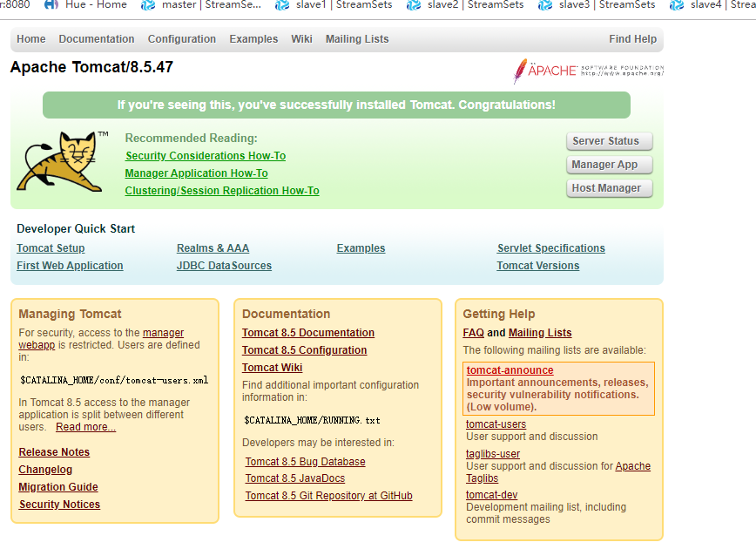This screenshot has width=756, height=549.
Task: Select Documentation in the navigation bar
Action: tap(96, 38)
